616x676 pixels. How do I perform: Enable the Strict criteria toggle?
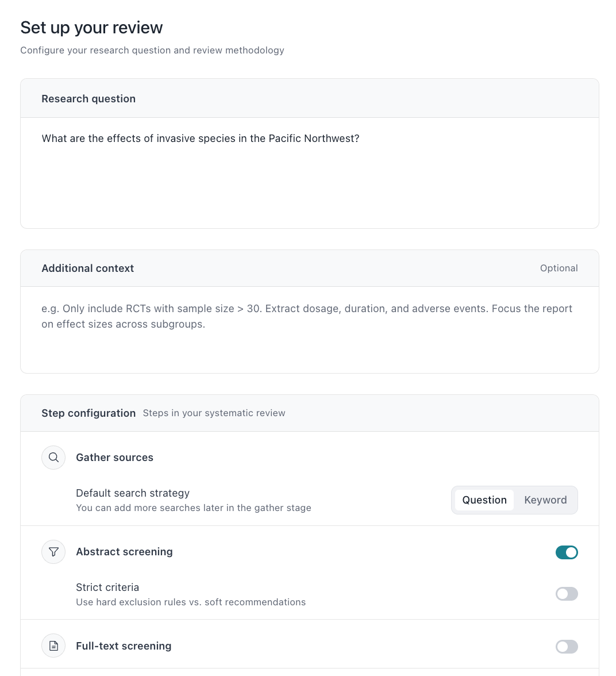point(566,594)
